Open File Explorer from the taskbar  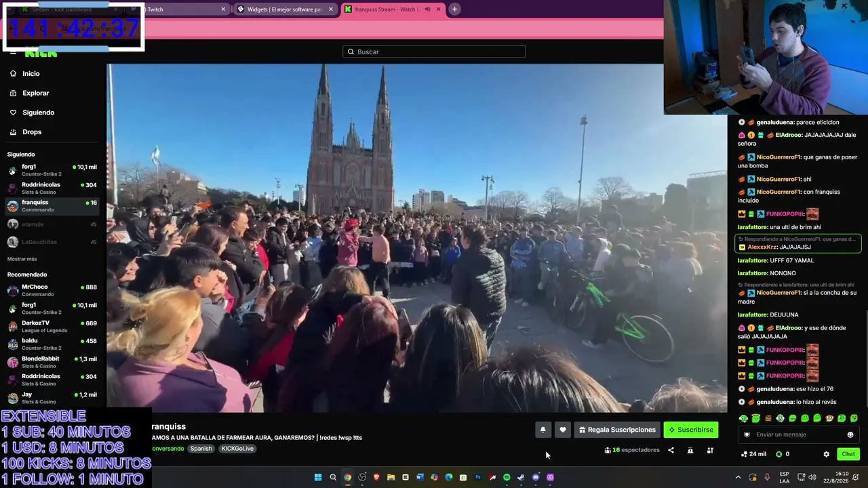(391, 477)
